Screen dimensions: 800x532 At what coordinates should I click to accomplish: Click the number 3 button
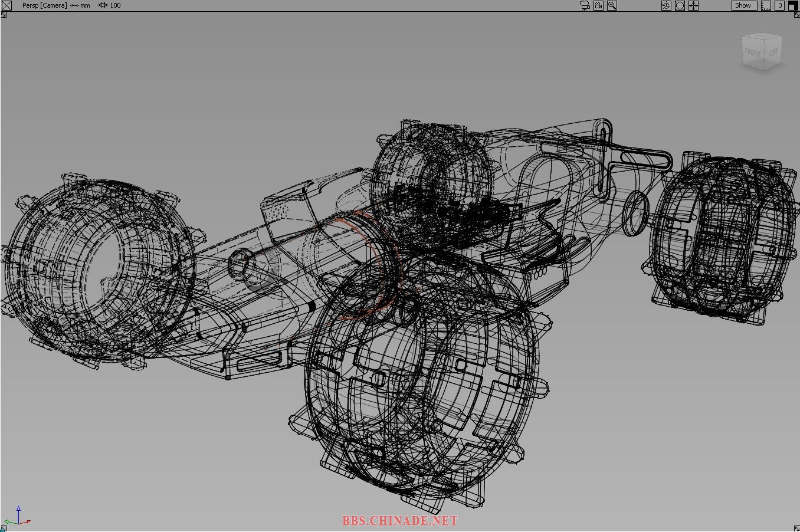point(779,5)
